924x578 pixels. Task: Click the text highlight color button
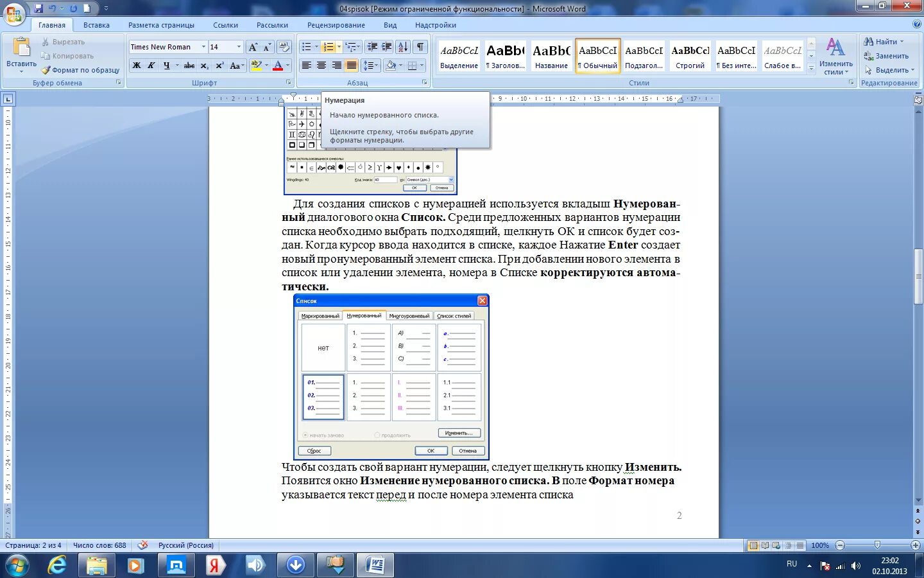256,66
